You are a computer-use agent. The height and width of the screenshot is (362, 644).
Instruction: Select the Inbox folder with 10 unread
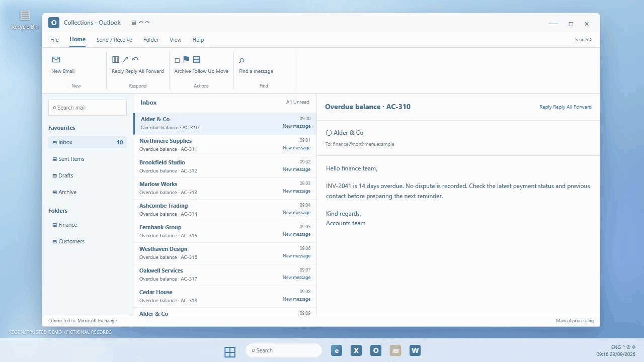(x=88, y=142)
